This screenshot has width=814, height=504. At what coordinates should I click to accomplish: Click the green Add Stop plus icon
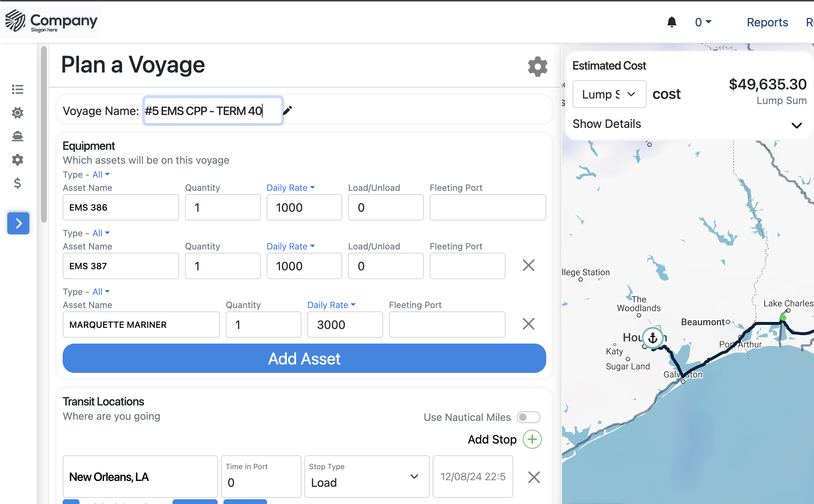(532, 439)
